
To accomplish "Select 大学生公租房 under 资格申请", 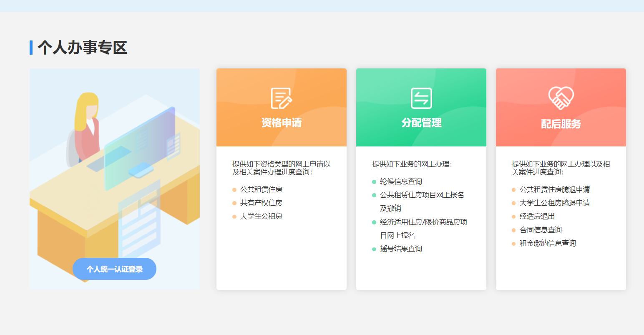I will 261,216.
